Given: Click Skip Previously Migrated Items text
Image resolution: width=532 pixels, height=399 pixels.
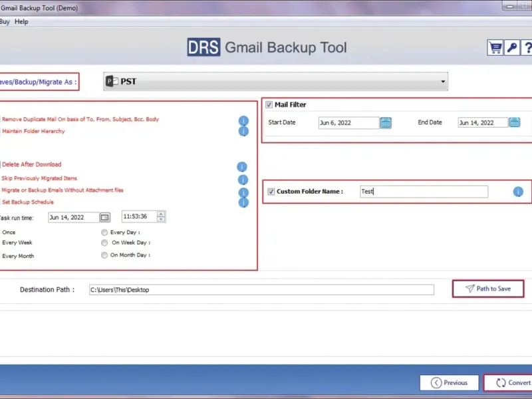Looking at the screenshot, I should pos(39,178).
